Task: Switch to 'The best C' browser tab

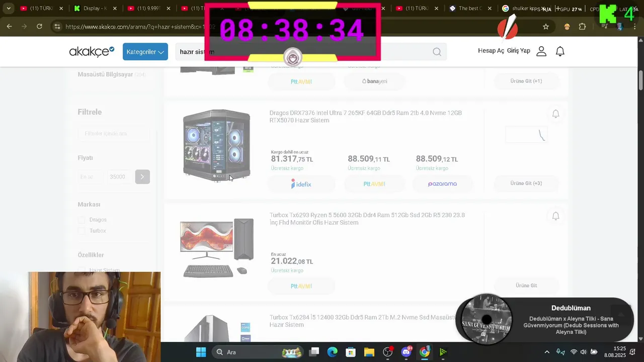Action: pyautogui.click(x=471, y=9)
